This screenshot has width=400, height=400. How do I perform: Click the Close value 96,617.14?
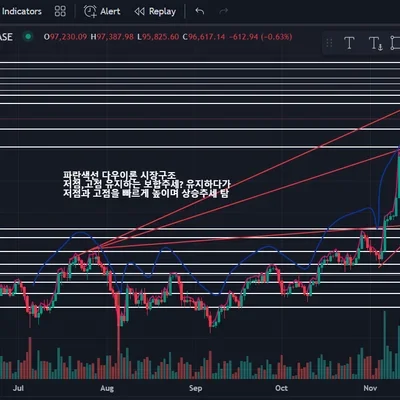207,37
